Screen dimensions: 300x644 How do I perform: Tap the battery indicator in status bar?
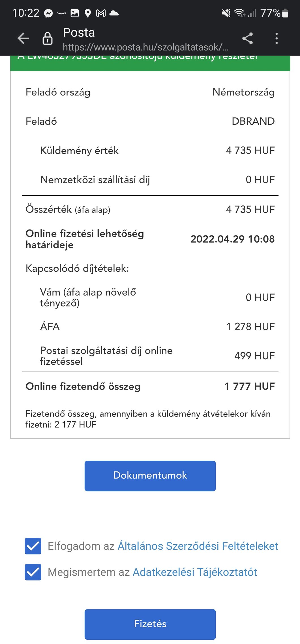[x=285, y=13]
